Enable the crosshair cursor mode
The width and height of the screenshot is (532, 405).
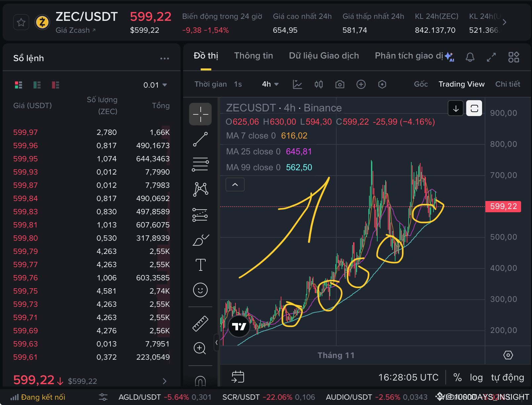(200, 114)
